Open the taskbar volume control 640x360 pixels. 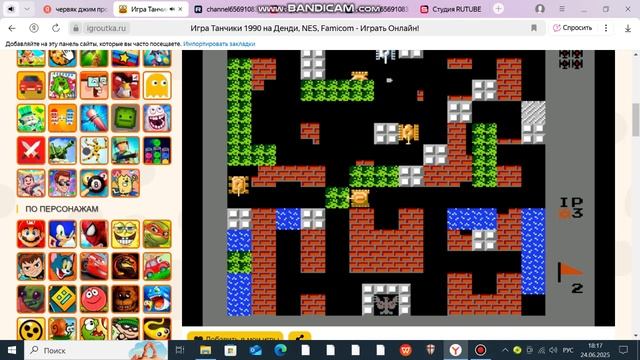point(553,350)
